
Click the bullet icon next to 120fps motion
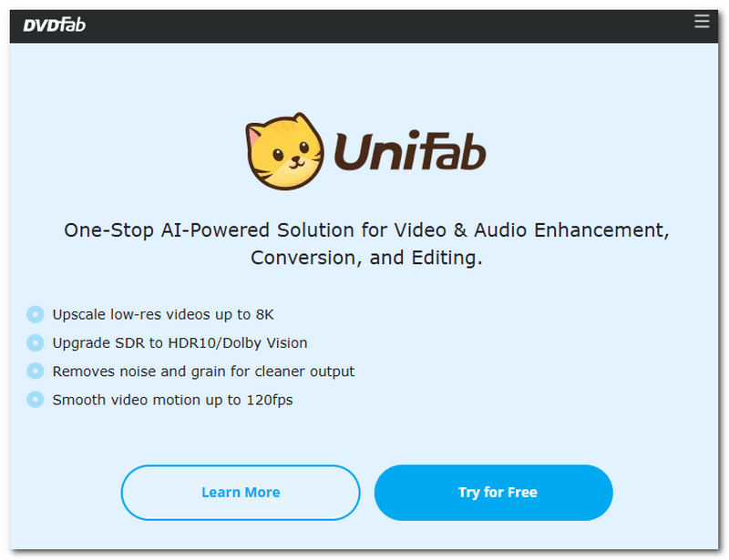pos(35,399)
